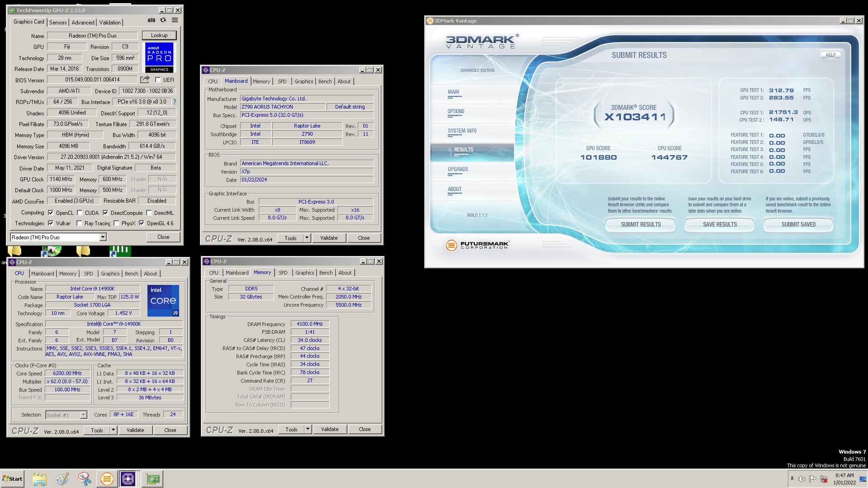Click the SUBMIT SAVED button
Screen dimensions: 868x488
(798, 224)
